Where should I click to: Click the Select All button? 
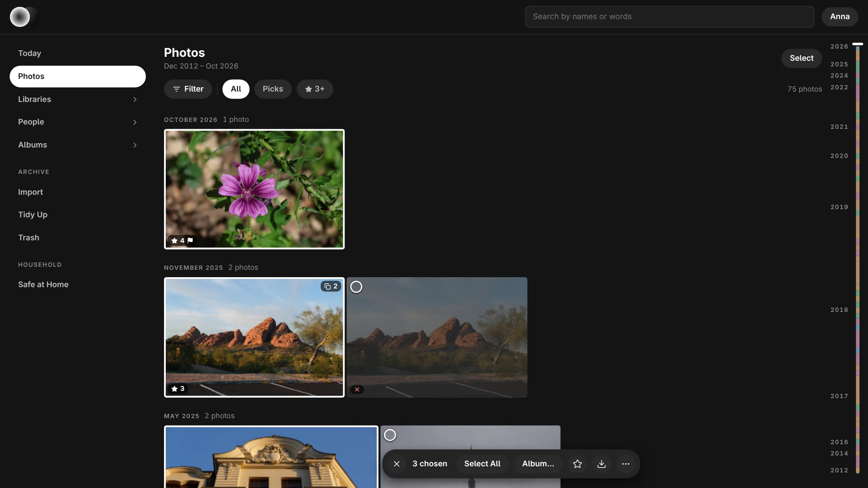pyautogui.click(x=482, y=464)
